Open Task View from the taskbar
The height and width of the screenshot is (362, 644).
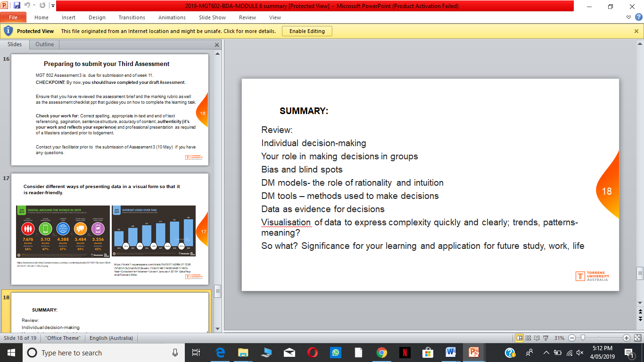[196, 353]
